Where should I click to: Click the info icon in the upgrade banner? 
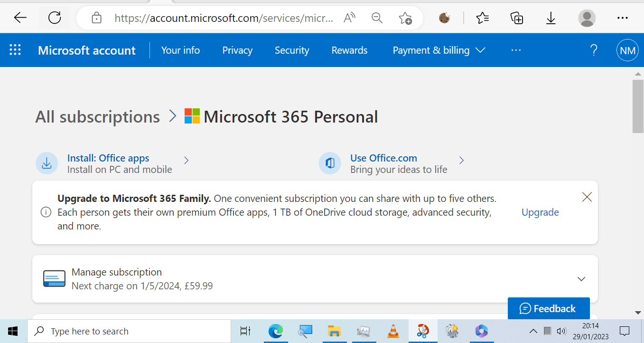pos(46,212)
